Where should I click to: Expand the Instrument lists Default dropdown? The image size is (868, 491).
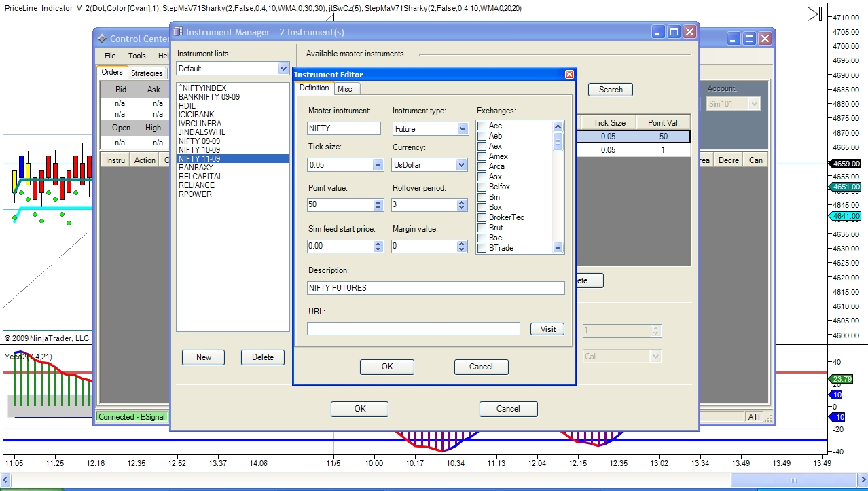pos(283,68)
